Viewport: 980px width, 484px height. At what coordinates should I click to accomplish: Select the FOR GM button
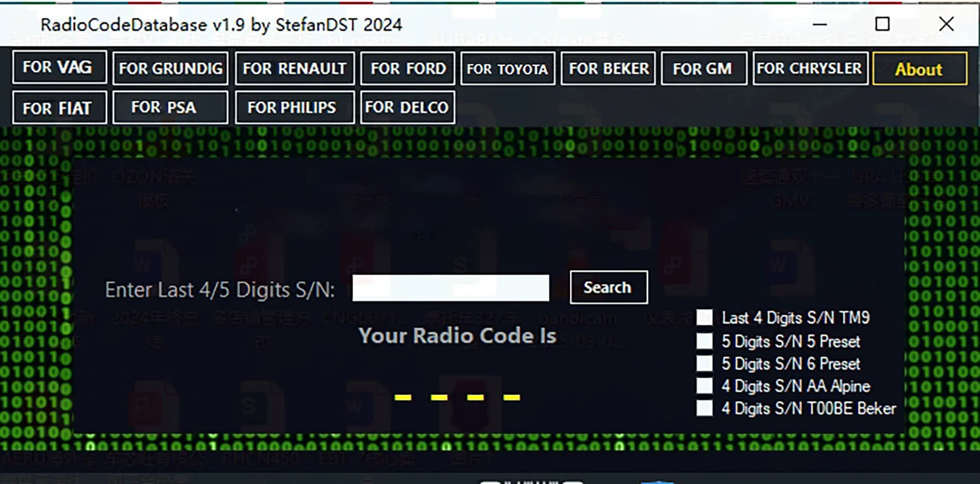(x=704, y=68)
